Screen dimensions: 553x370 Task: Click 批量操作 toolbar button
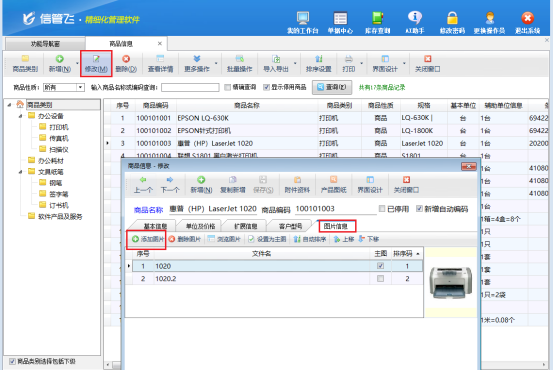(239, 63)
